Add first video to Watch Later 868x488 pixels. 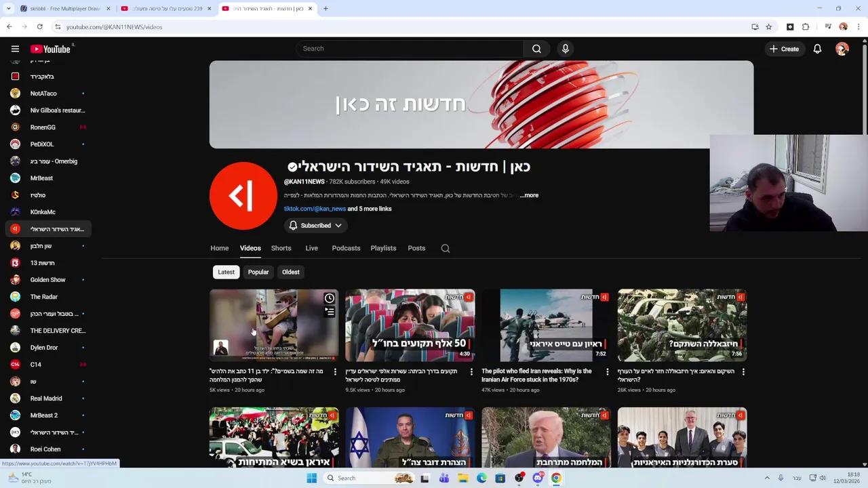pyautogui.click(x=330, y=298)
